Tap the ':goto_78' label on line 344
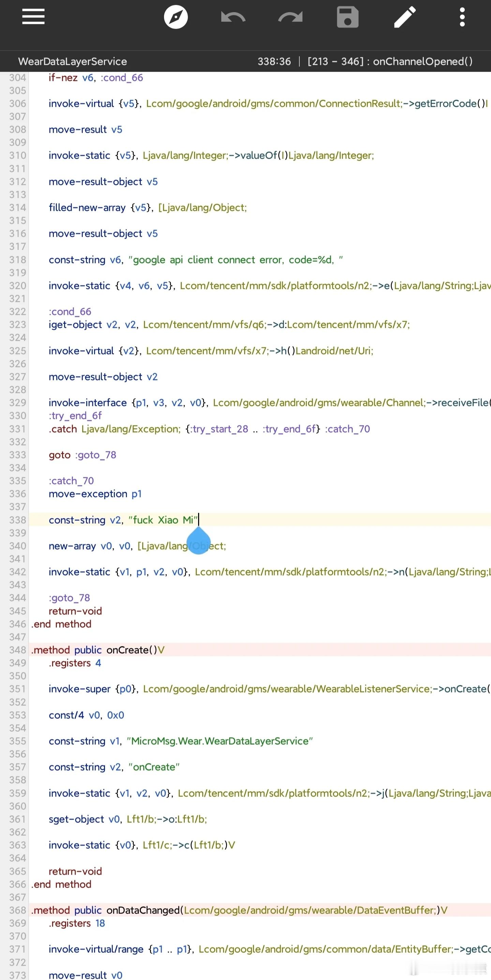Image resolution: width=491 pixels, height=980 pixels. click(x=69, y=598)
